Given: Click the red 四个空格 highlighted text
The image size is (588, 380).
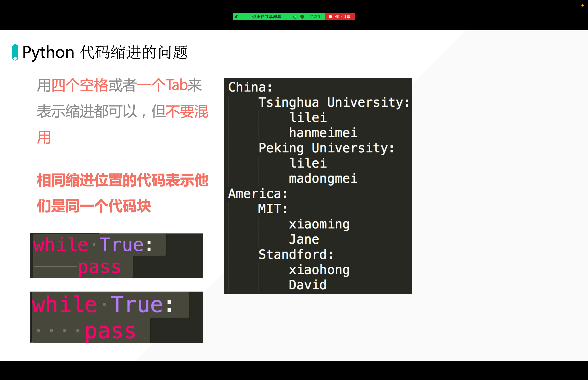Looking at the screenshot, I should click(80, 85).
